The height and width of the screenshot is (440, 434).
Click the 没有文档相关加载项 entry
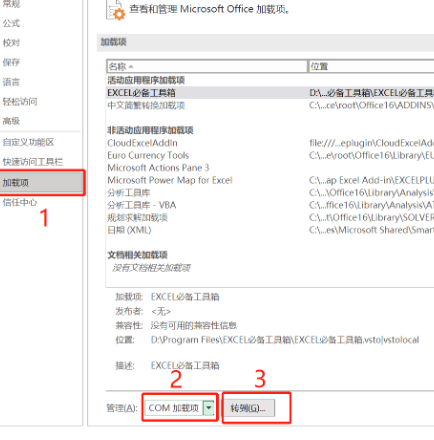pos(151,268)
